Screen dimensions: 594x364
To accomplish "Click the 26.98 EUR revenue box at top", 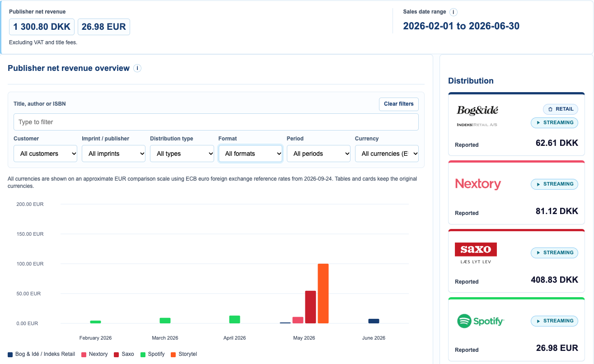I will pyautogui.click(x=104, y=27).
